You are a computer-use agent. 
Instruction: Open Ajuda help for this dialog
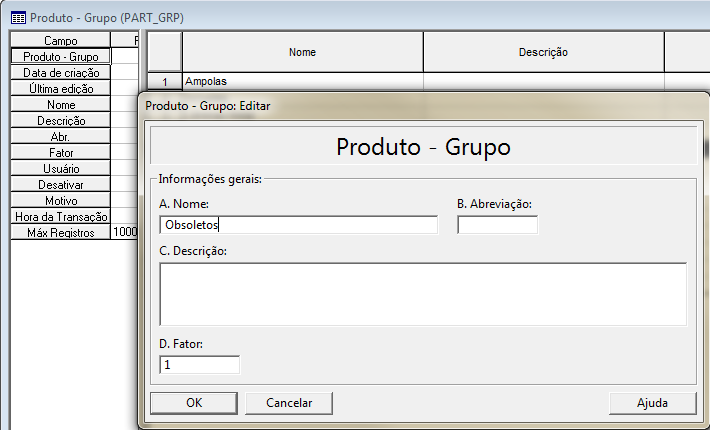652,403
